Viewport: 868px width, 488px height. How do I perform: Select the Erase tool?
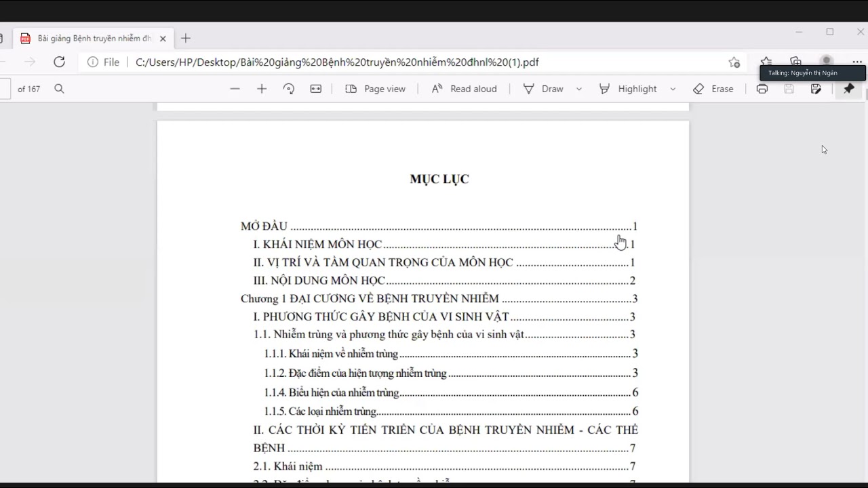coord(713,89)
